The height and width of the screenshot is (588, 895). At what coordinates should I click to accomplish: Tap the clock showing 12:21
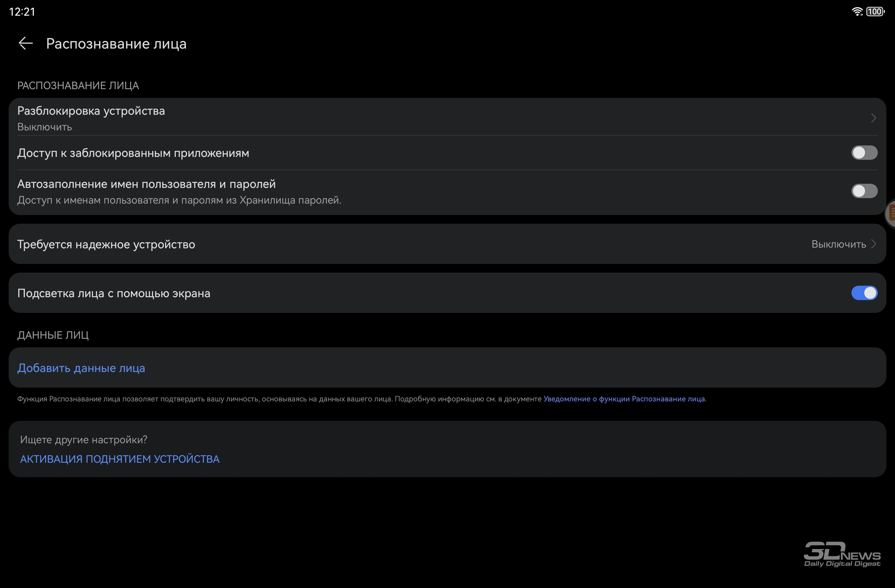[22, 12]
